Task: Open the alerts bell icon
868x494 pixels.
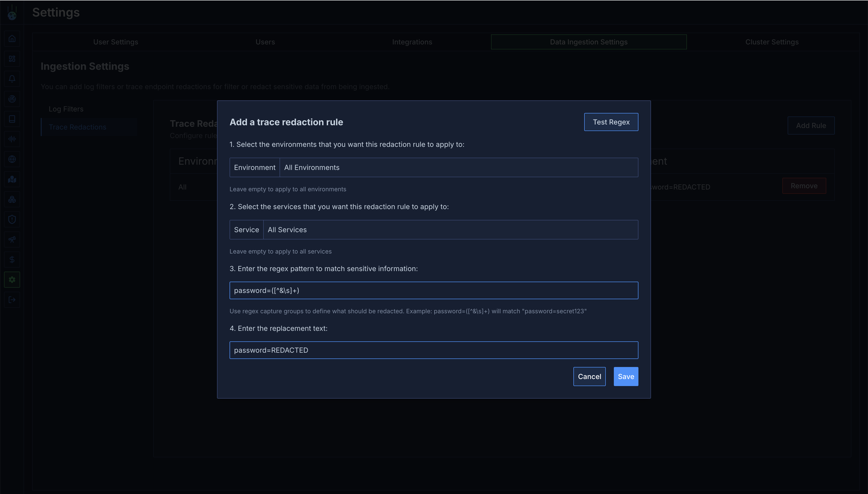Action: point(12,79)
